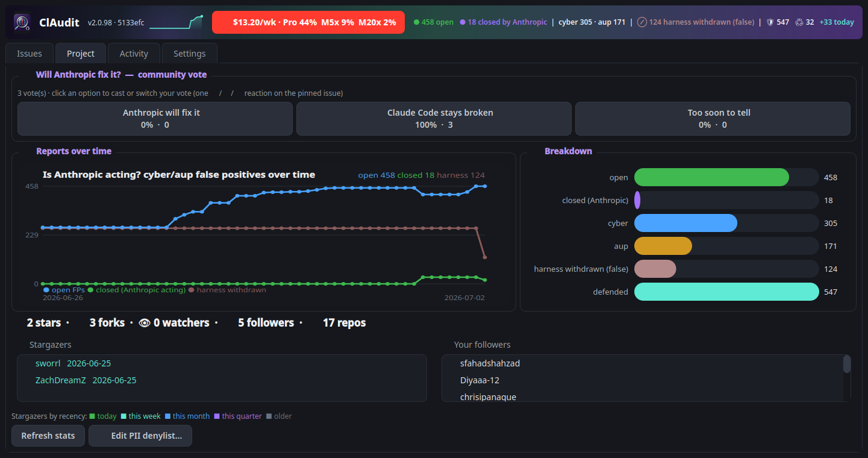Vote "Claude Code stays broken"
This screenshot has height=458, width=868.
[434, 119]
